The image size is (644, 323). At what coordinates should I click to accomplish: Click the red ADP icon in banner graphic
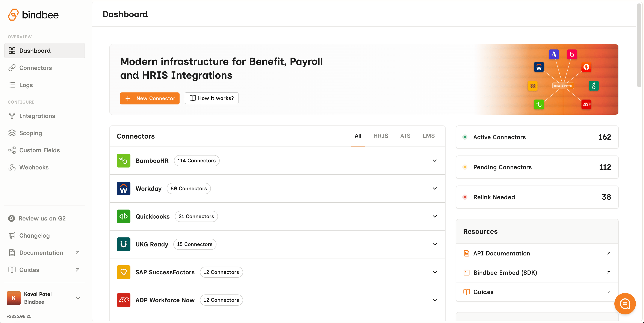[587, 104]
